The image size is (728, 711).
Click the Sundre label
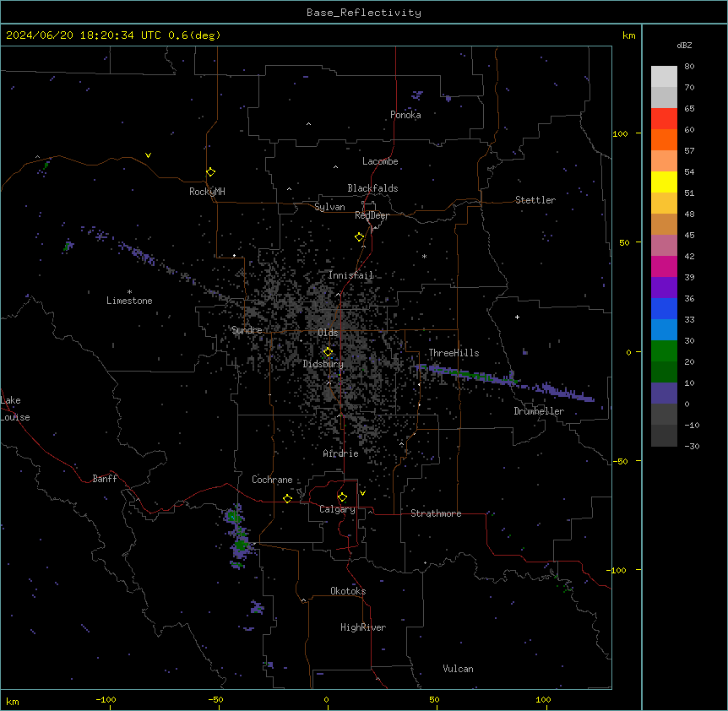[247, 330]
